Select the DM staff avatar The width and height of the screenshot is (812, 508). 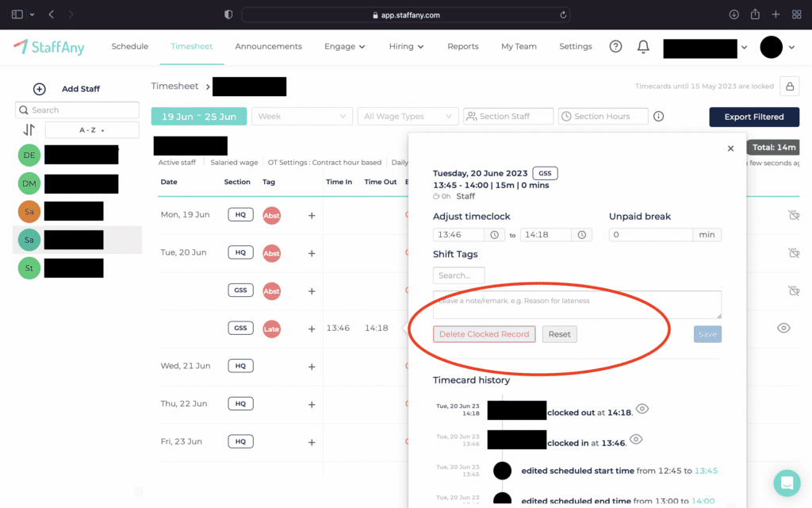click(x=29, y=183)
